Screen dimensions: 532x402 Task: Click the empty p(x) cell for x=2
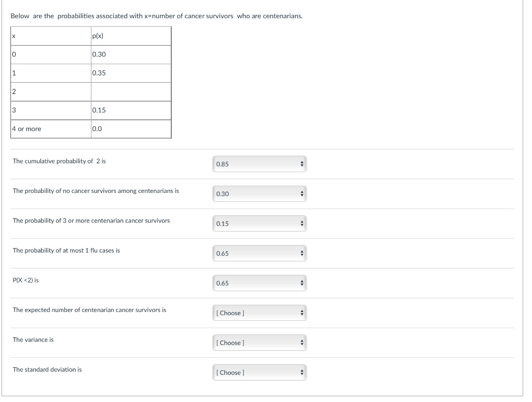131,92
